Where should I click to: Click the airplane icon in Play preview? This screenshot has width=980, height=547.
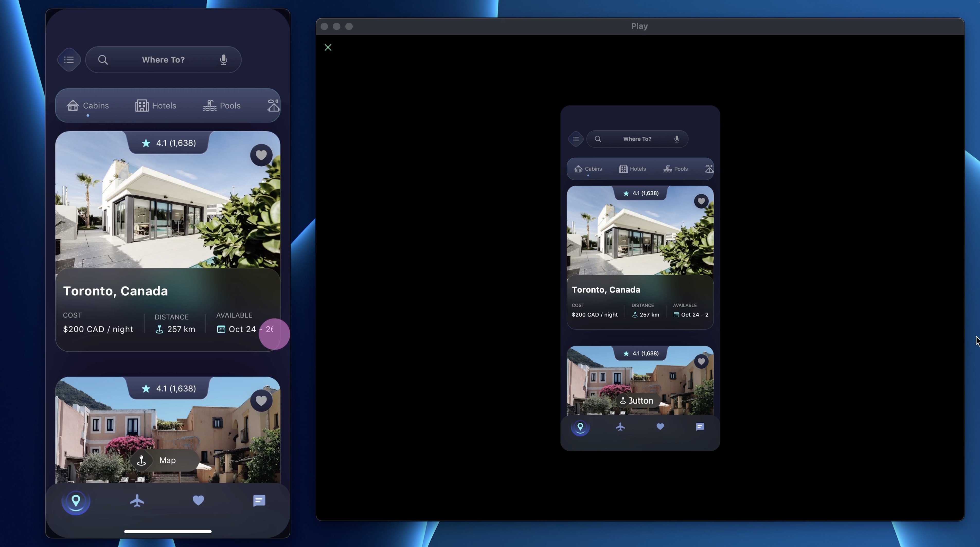pos(620,427)
